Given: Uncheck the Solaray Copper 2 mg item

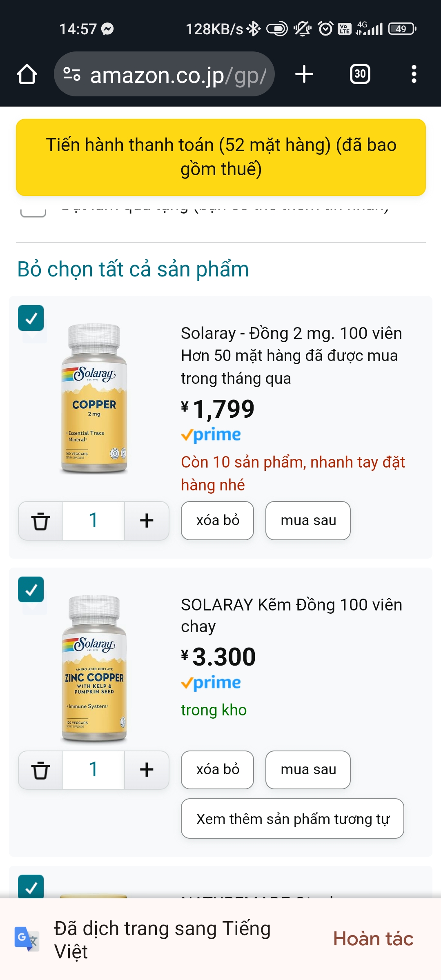Looking at the screenshot, I should [31, 318].
